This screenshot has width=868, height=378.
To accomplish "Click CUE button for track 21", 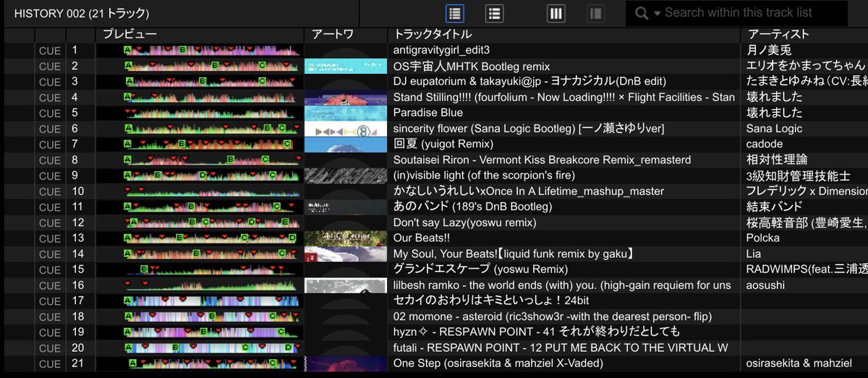I will [x=50, y=364].
